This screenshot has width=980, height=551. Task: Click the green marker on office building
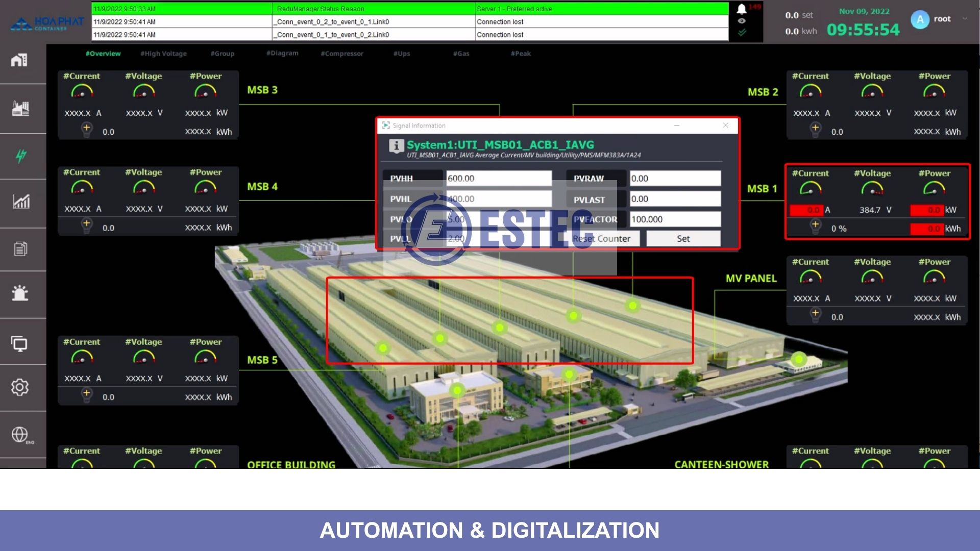(x=457, y=391)
